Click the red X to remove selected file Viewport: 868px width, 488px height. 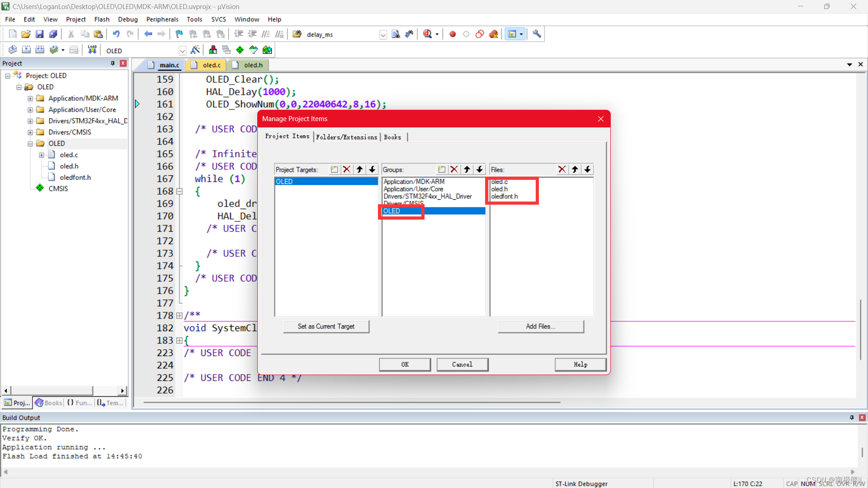(x=562, y=169)
